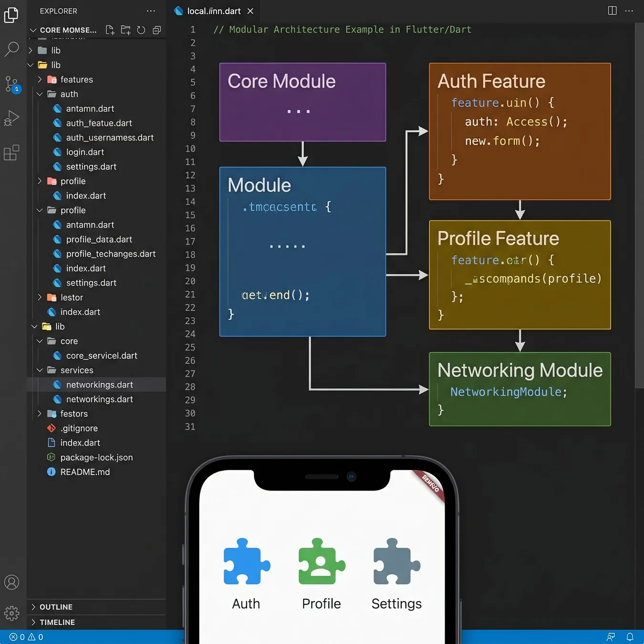Open README.md file

pos(96,472)
